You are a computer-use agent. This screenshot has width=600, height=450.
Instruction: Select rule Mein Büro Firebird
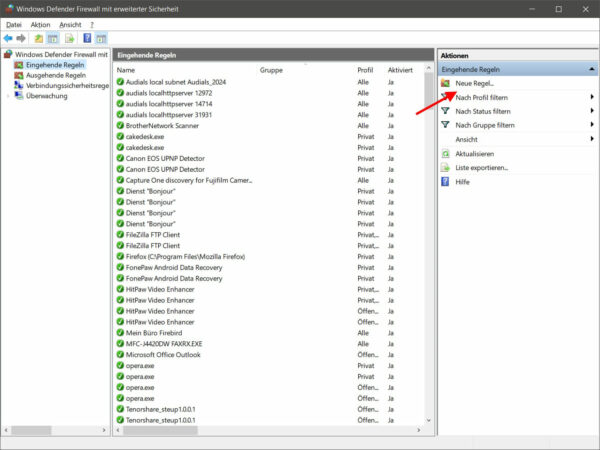pyautogui.click(x=154, y=333)
